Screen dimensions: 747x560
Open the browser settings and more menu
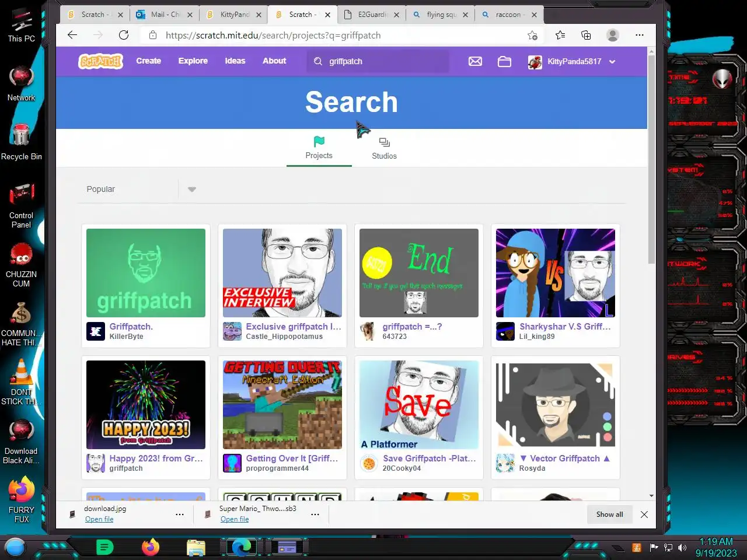(640, 35)
